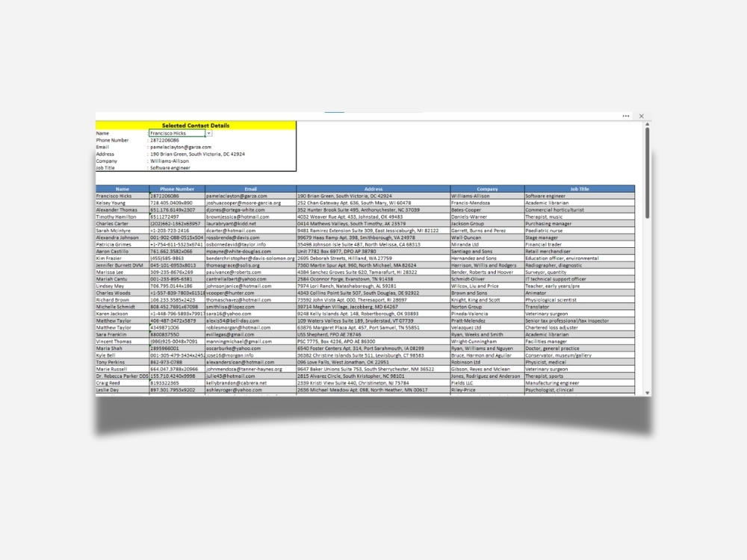Select the Mariah Cantu name cell
747x560 pixels.
click(x=123, y=279)
